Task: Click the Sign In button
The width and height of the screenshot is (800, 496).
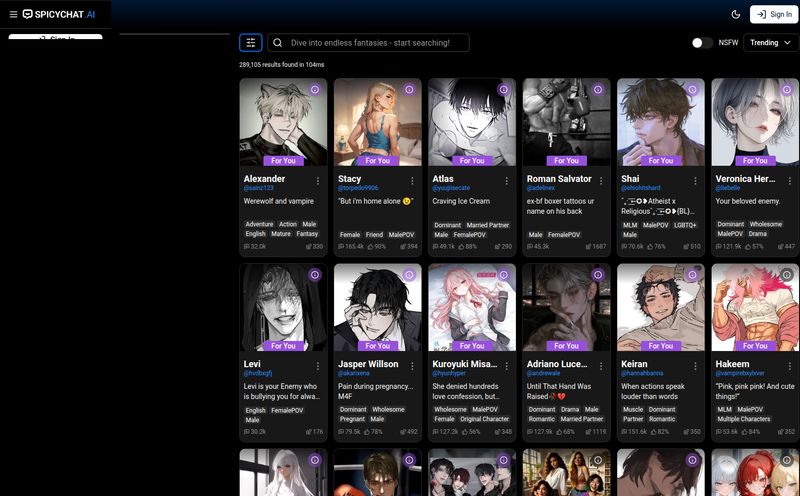Action: coord(773,14)
